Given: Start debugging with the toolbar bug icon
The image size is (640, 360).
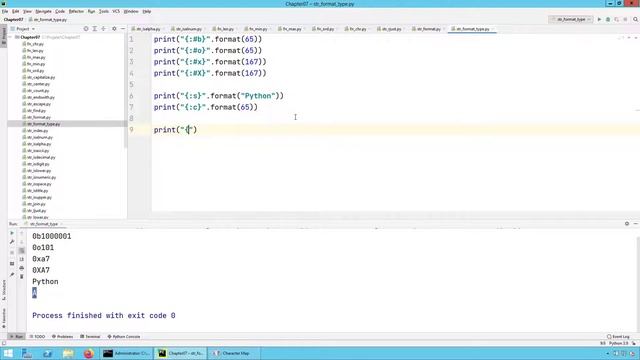Looking at the screenshot, I should pos(608,19).
